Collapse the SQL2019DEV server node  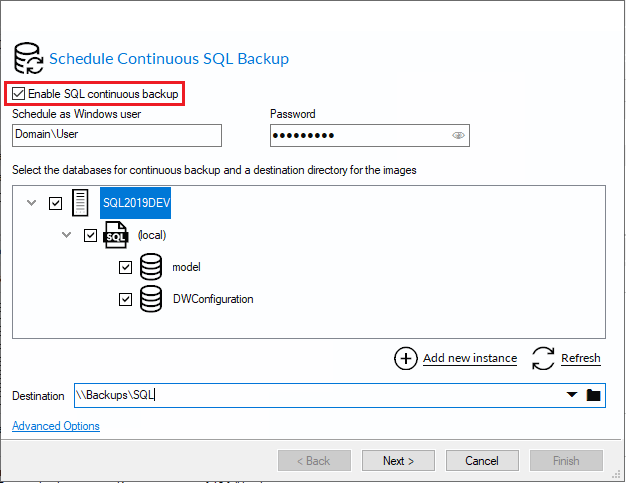click(x=31, y=204)
